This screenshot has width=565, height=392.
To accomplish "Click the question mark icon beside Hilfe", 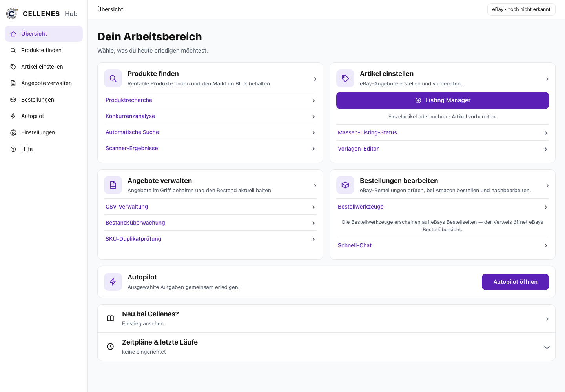I will pyautogui.click(x=13, y=149).
